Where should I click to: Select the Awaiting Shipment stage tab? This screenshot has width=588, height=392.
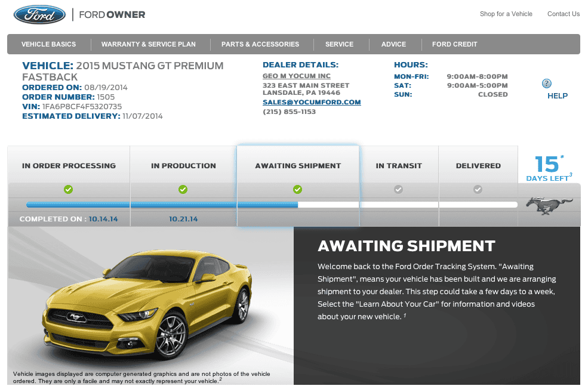298,165
